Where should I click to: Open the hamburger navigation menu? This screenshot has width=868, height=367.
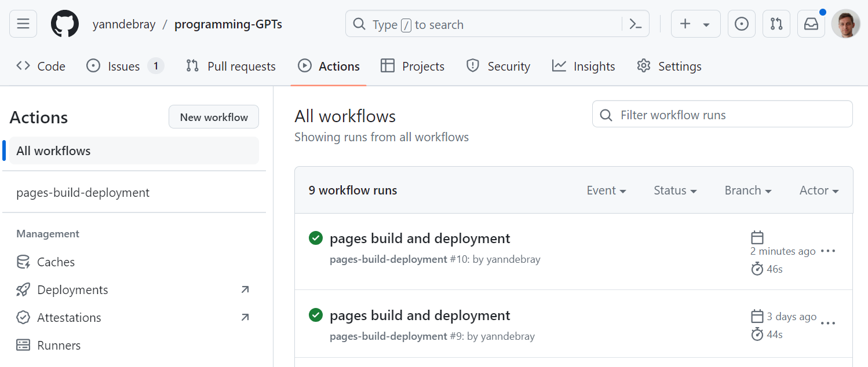(x=23, y=24)
